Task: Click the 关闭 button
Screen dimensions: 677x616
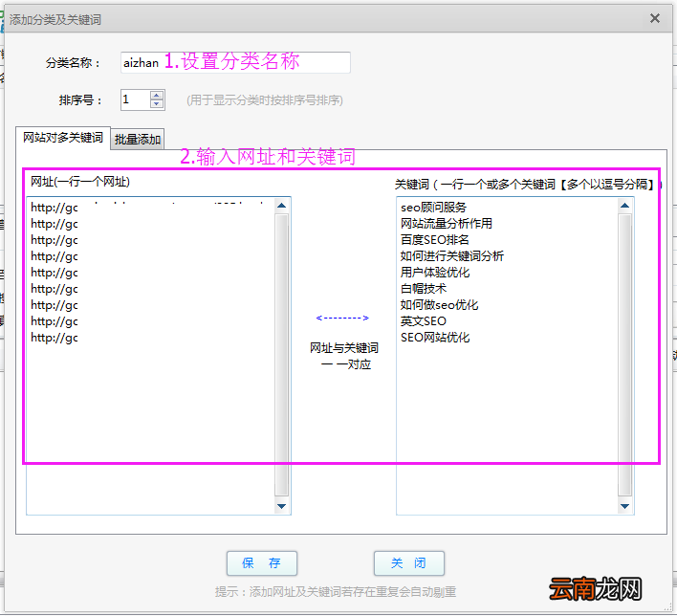Action: [x=409, y=562]
